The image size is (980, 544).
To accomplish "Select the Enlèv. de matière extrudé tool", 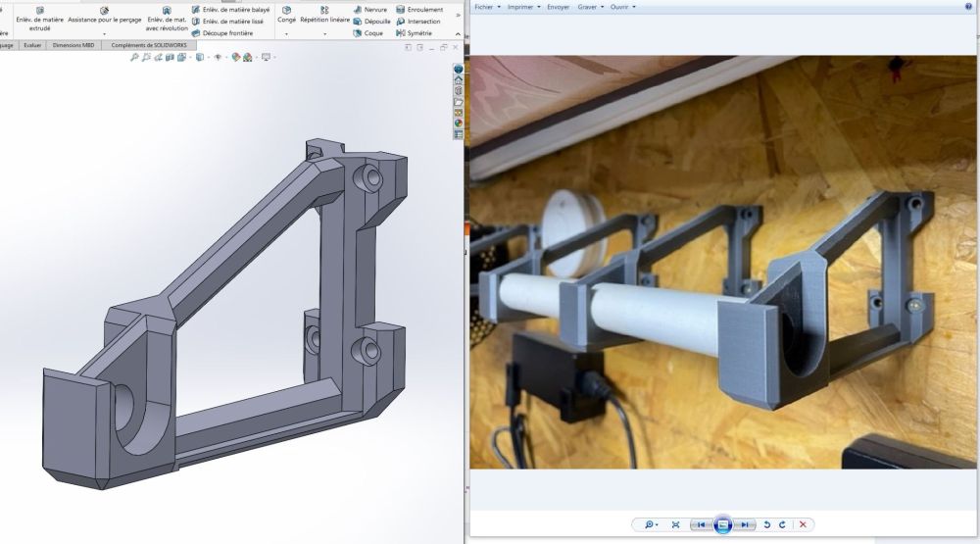I will 39,20.
